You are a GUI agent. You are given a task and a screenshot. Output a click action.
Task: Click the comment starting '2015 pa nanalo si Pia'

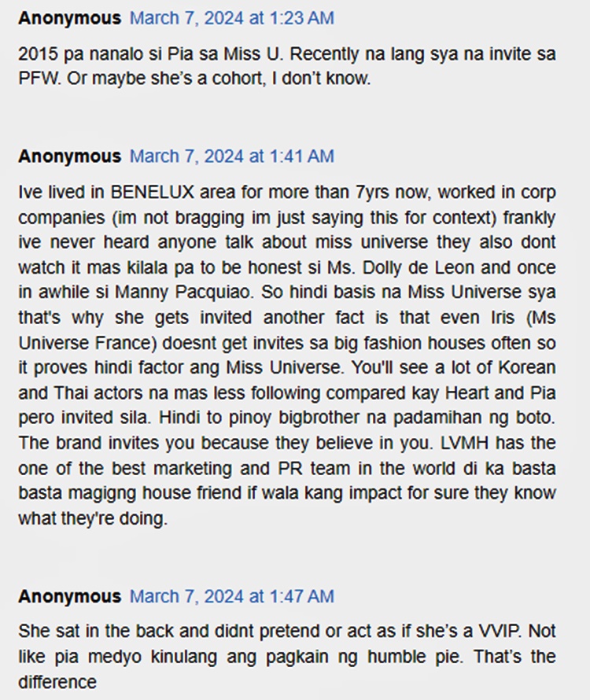point(286,66)
